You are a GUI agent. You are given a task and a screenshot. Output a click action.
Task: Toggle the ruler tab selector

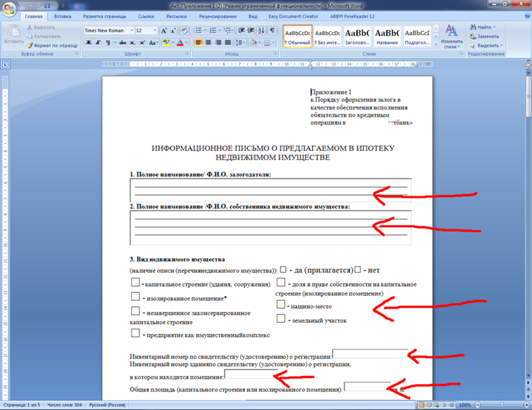pyautogui.click(x=5, y=64)
